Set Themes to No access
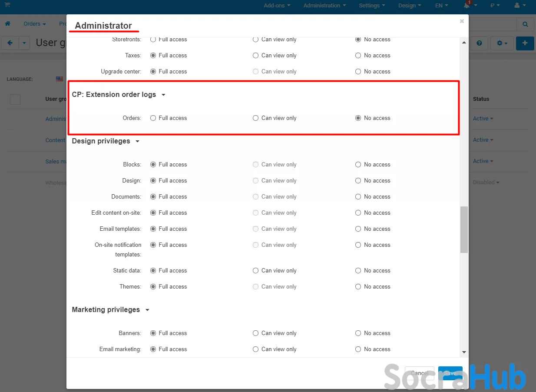The width and height of the screenshot is (536, 392). click(358, 287)
